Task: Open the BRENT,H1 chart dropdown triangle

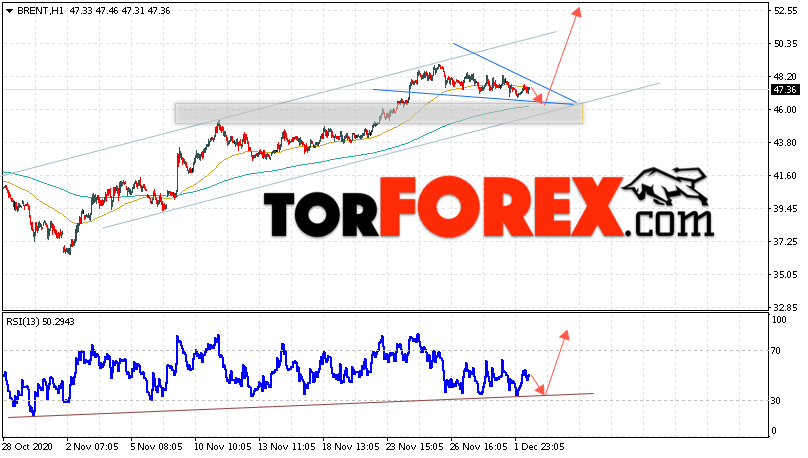Action: coord(9,11)
